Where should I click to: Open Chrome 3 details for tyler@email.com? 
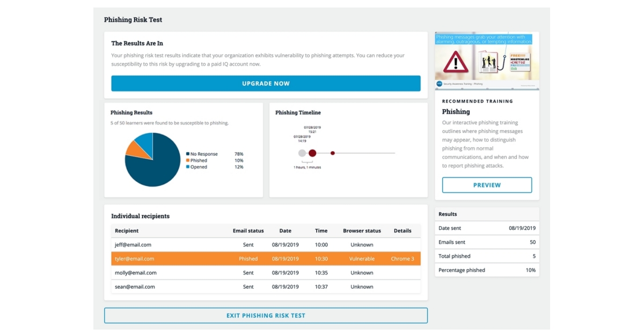(402, 258)
